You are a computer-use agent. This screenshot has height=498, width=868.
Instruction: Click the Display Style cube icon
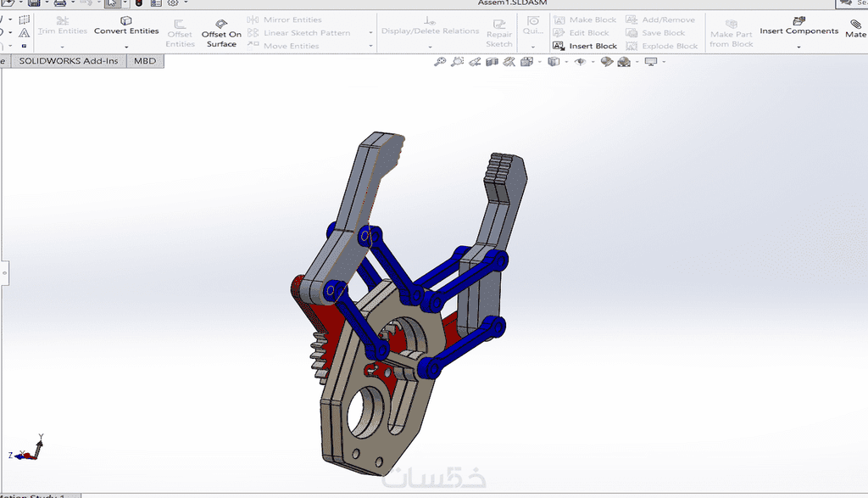[554, 61]
